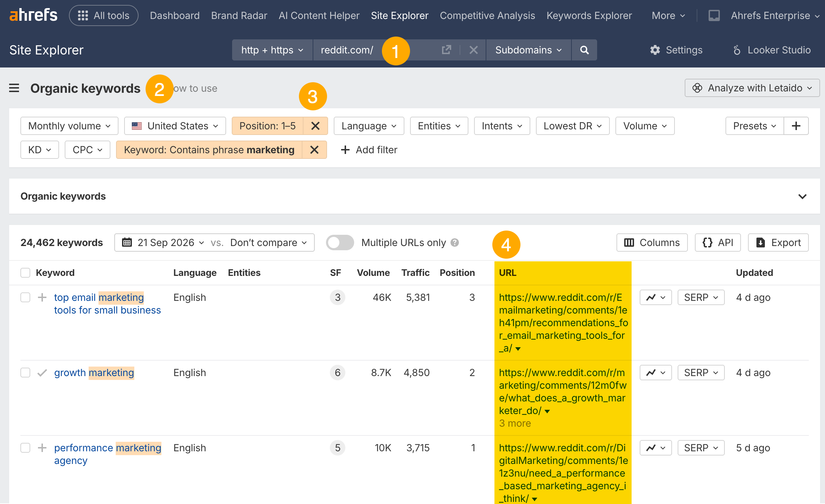The width and height of the screenshot is (825, 504).
Task: Open the CPC filter
Action: tap(88, 150)
